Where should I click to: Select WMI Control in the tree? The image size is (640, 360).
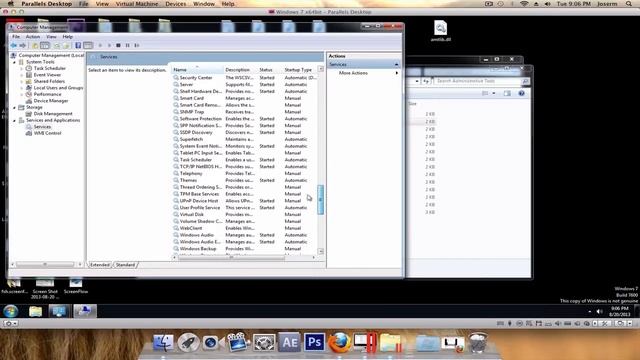pyautogui.click(x=47, y=133)
